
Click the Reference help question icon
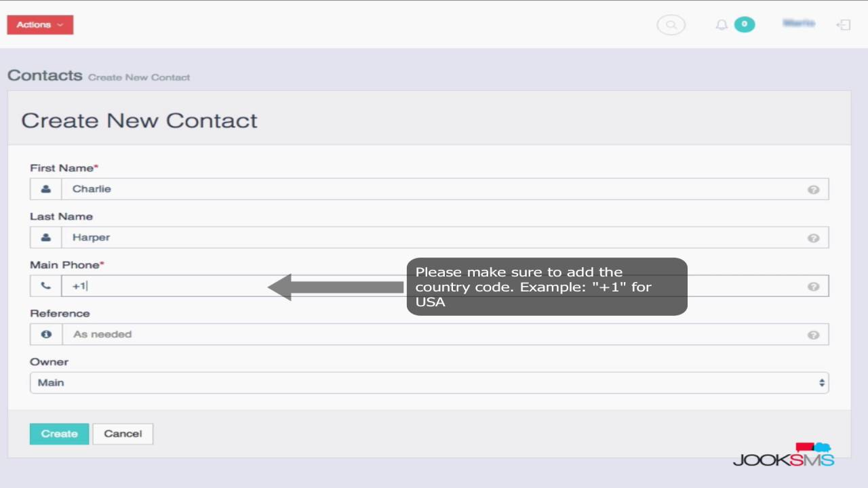(813, 335)
